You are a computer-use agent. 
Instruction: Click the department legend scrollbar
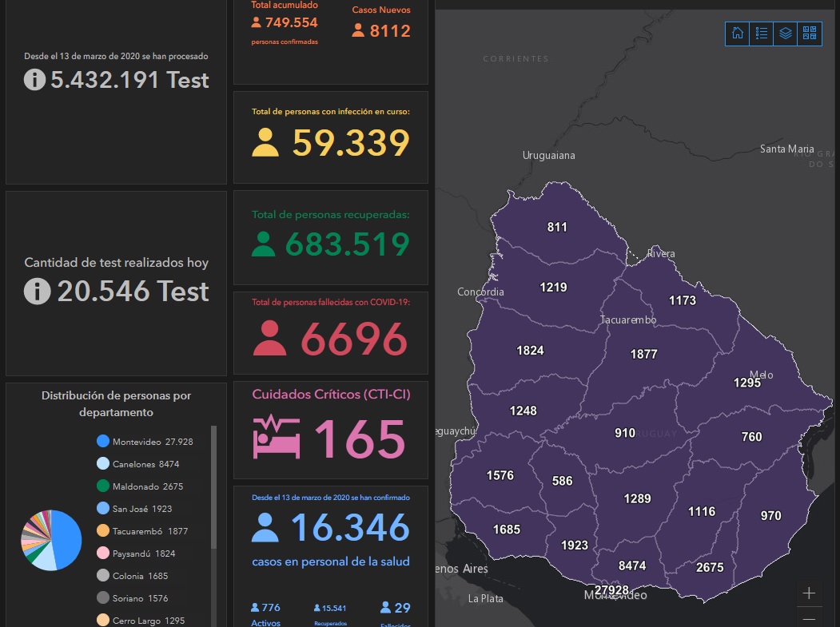(x=213, y=487)
